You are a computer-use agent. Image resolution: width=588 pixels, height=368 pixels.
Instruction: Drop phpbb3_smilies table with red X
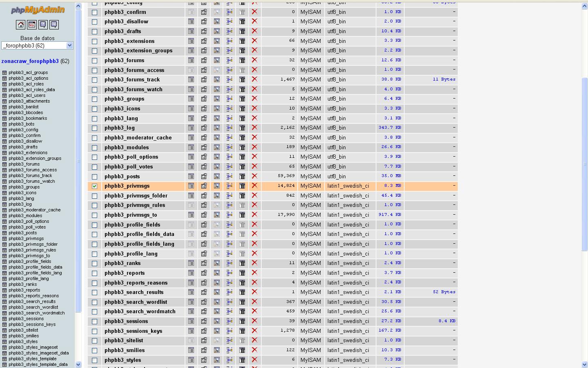tap(254, 350)
